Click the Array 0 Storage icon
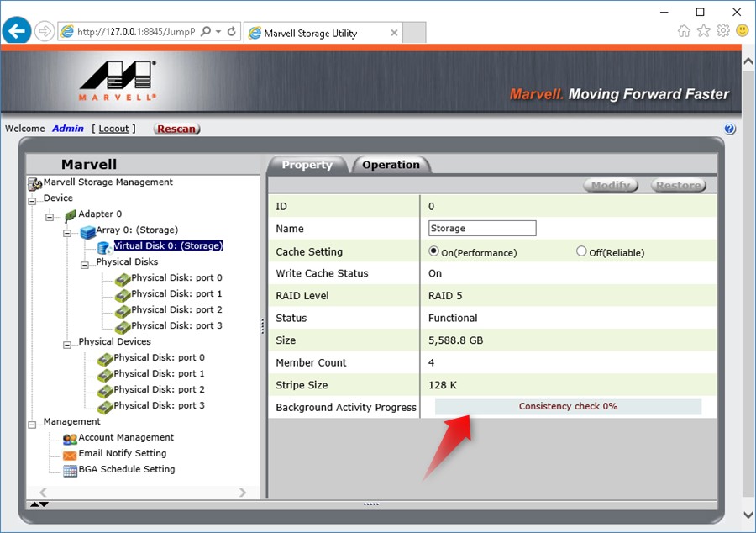756x533 pixels. point(87,233)
